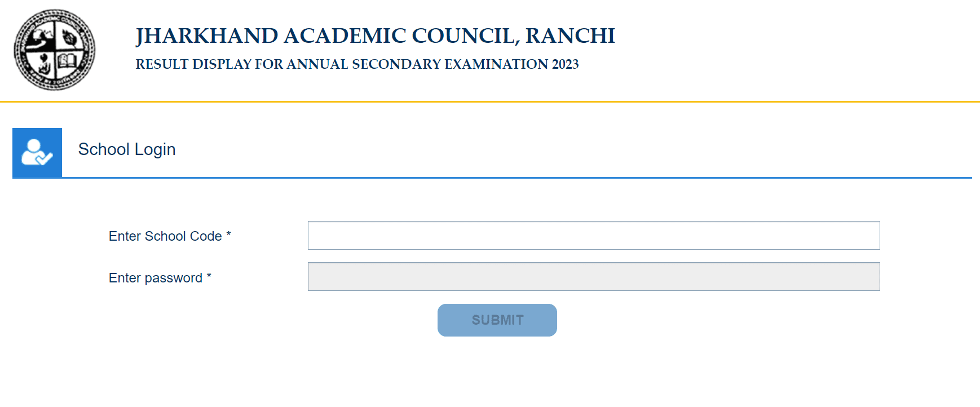The width and height of the screenshot is (980, 407).
Task: Submit the school login form
Action: tap(497, 320)
